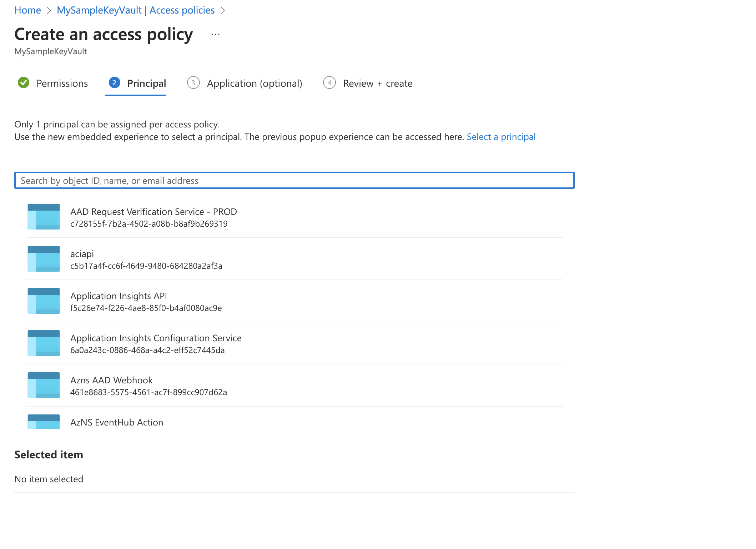Image resolution: width=756 pixels, height=549 pixels.
Task: Choose Azns AAD Webhook from the results list
Action: coord(148,386)
